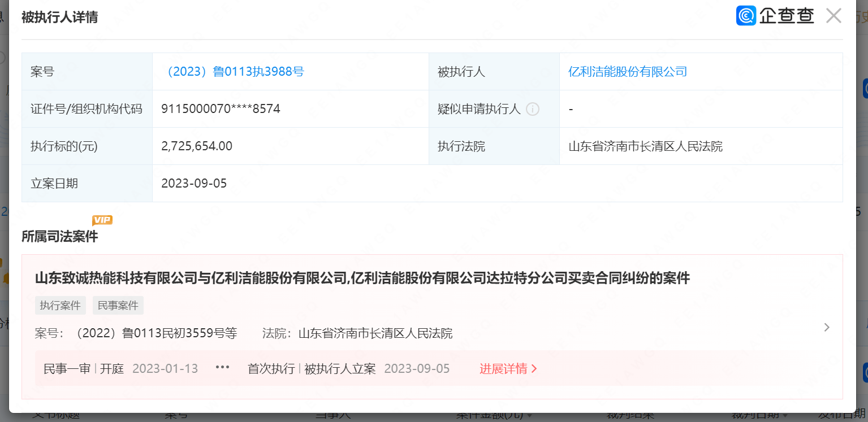The width and height of the screenshot is (868, 422).
Task: Click the 立案日期 label cell
Action: point(87,184)
